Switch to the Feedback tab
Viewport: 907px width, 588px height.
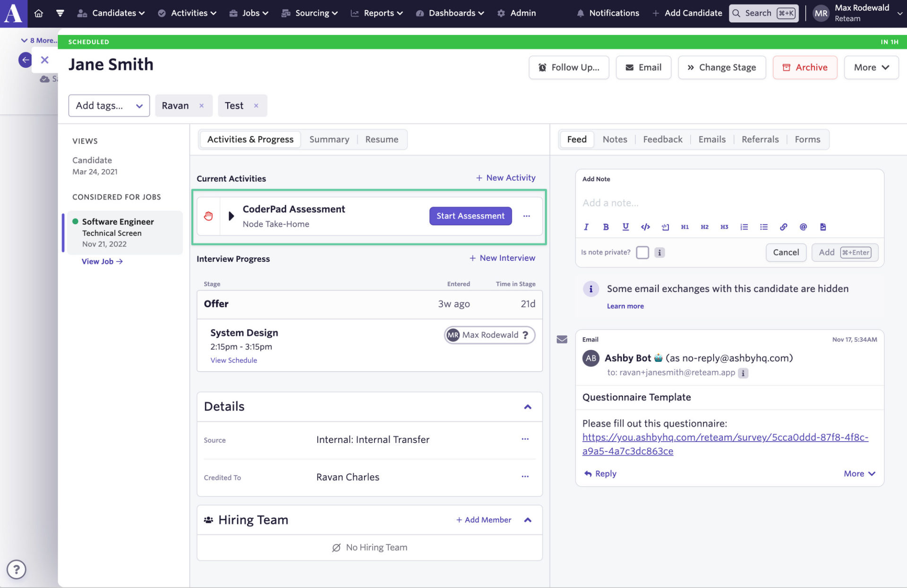[662, 139]
